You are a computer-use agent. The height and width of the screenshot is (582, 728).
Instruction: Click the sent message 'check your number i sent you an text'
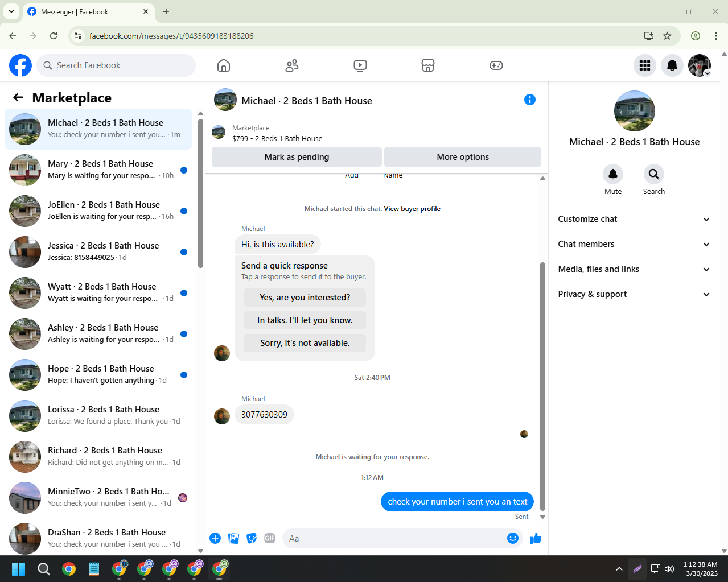[457, 502]
